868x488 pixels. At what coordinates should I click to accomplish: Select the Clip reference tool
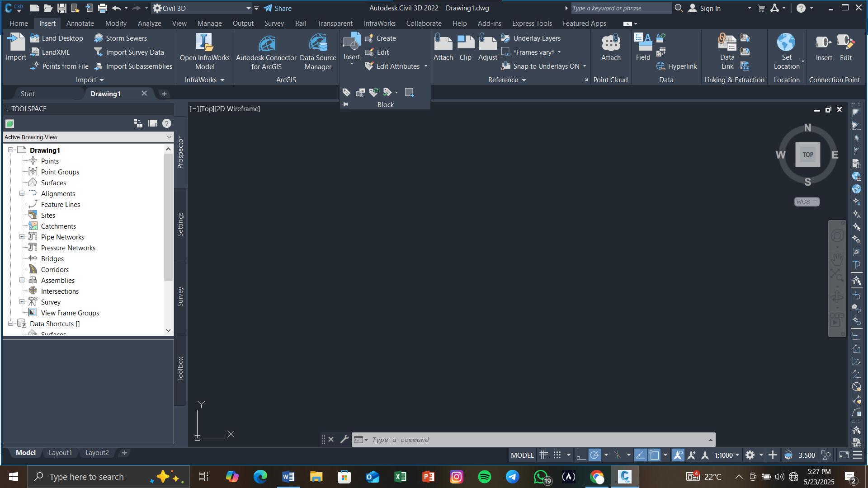coord(465,47)
